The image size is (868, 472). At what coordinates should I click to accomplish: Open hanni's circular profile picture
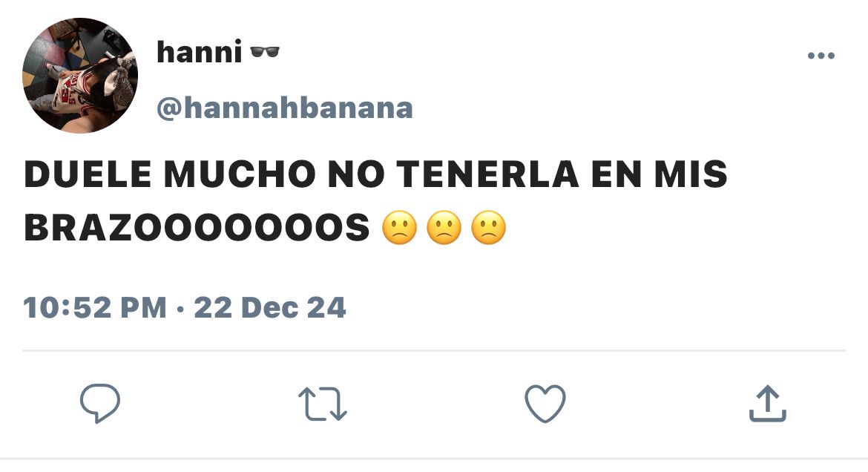pos(80,76)
